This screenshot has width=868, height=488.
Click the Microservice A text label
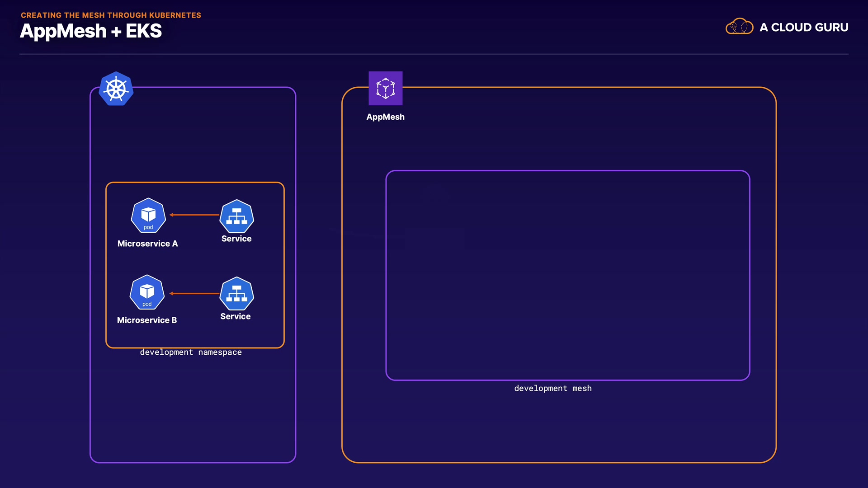click(147, 244)
